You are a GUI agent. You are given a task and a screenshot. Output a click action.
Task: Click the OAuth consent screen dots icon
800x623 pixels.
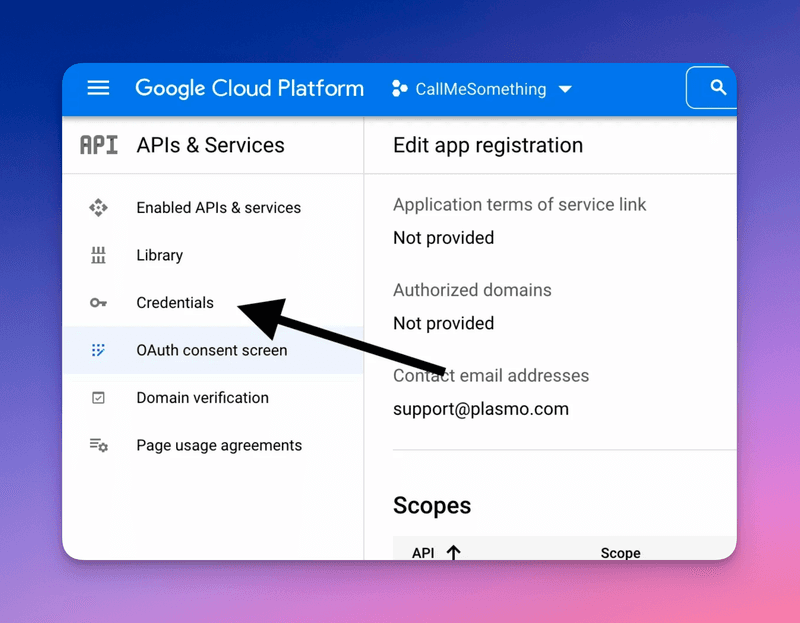click(x=98, y=350)
